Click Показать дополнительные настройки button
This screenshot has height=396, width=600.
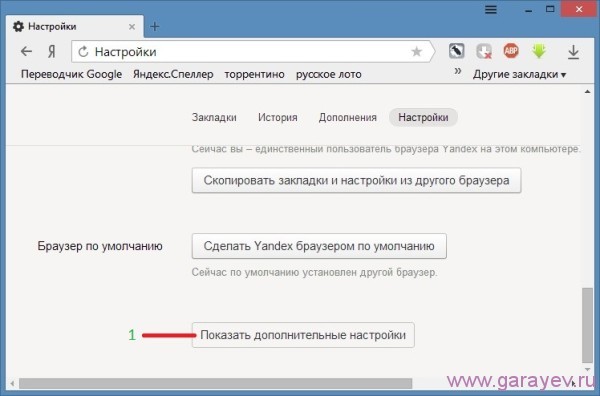(x=303, y=335)
